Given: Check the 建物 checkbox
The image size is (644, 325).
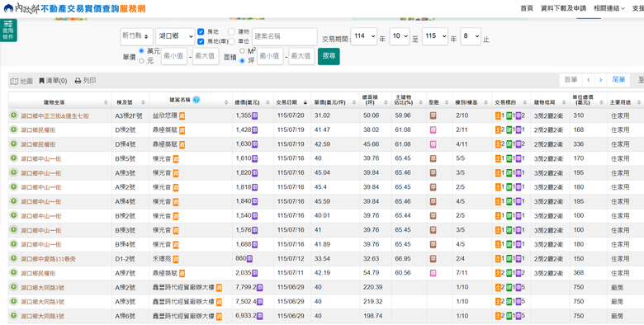Looking at the screenshot, I should [x=232, y=31].
